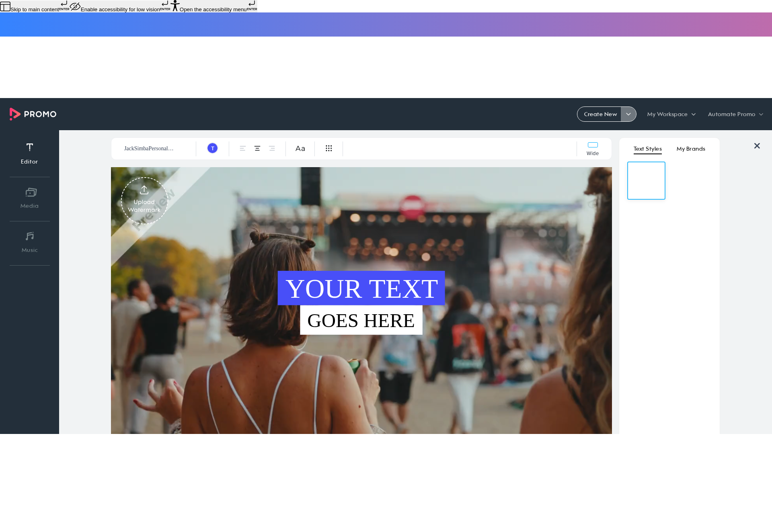The width and height of the screenshot is (772, 532).
Task: Select the Wide format option
Action: [x=593, y=149]
